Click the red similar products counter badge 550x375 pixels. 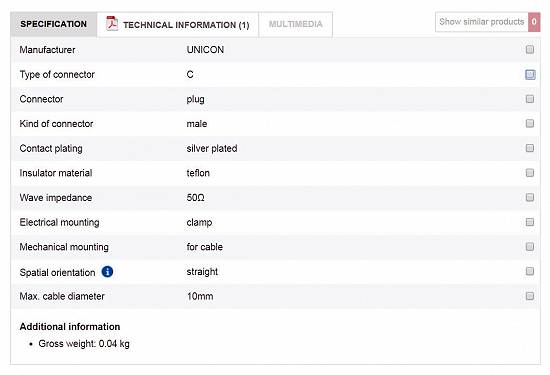pyautogui.click(x=534, y=22)
